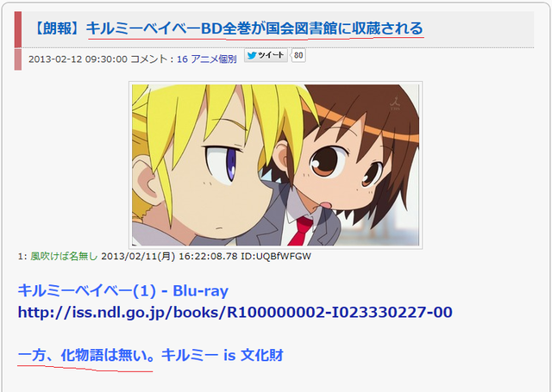552x392 pixels.
Task: Click the コメント label
Action: (x=149, y=59)
